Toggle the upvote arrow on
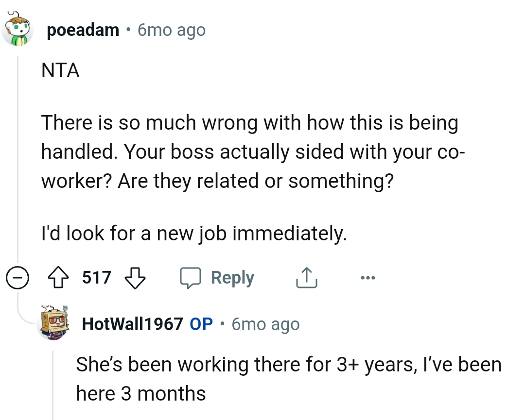 coord(58,277)
